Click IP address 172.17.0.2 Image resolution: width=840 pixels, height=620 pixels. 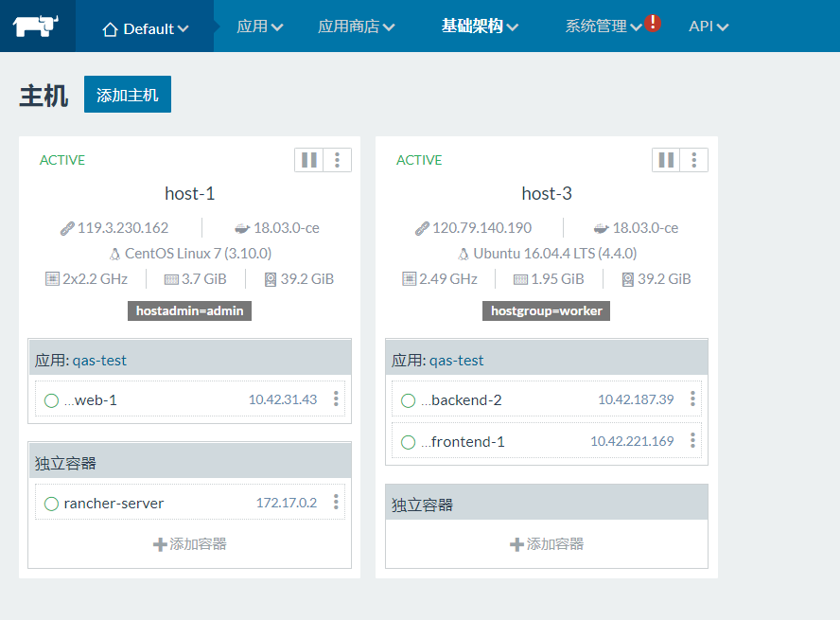click(x=287, y=503)
